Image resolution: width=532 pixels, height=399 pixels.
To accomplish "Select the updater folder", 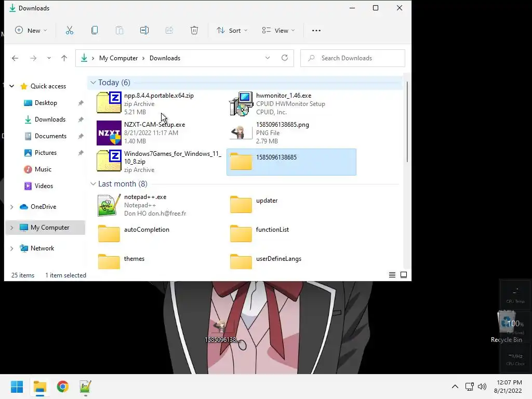I will tap(254, 205).
